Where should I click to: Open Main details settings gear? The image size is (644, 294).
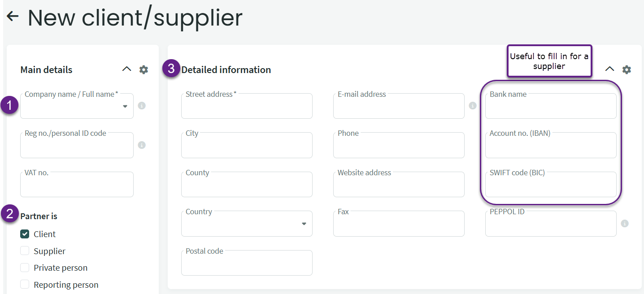click(144, 69)
